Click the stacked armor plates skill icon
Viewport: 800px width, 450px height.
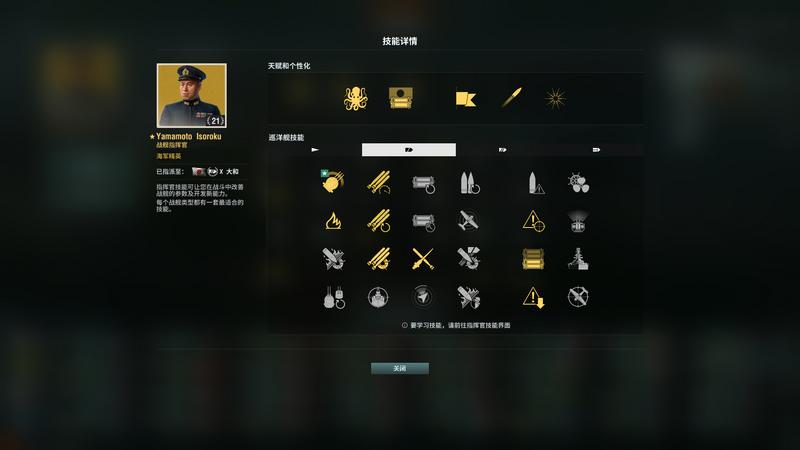[533, 259]
